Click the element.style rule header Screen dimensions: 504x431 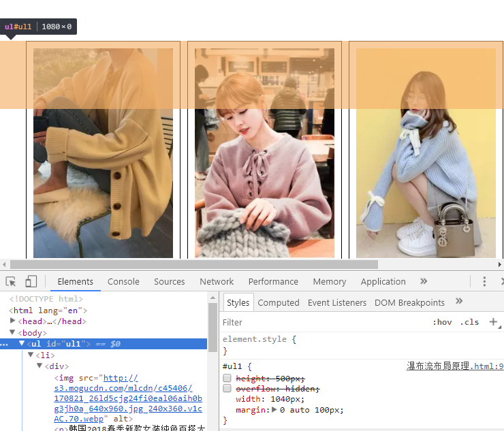pyautogui.click(x=259, y=339)
